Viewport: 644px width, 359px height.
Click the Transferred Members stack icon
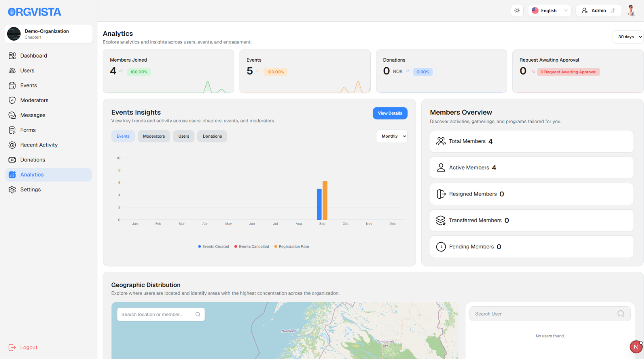pyautogui.click(x=441, y=221)
